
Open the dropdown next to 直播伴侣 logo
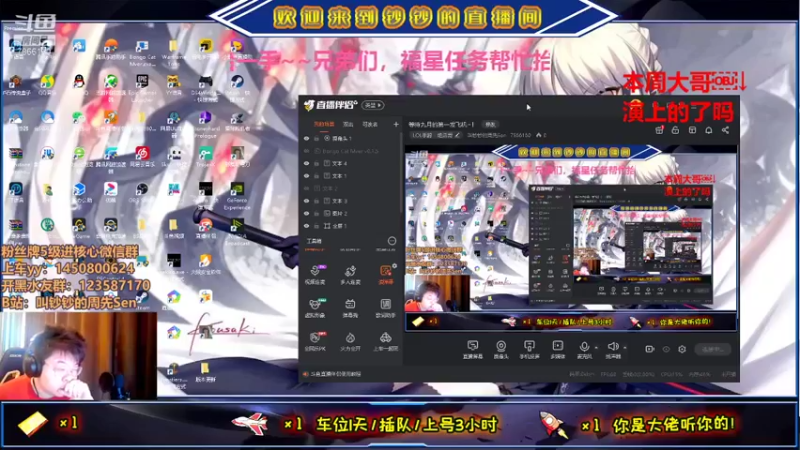point(373,105)
